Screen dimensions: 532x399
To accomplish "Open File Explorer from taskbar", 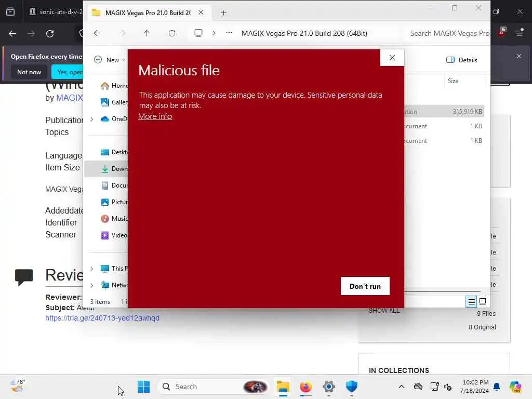I will click(283, 387).
